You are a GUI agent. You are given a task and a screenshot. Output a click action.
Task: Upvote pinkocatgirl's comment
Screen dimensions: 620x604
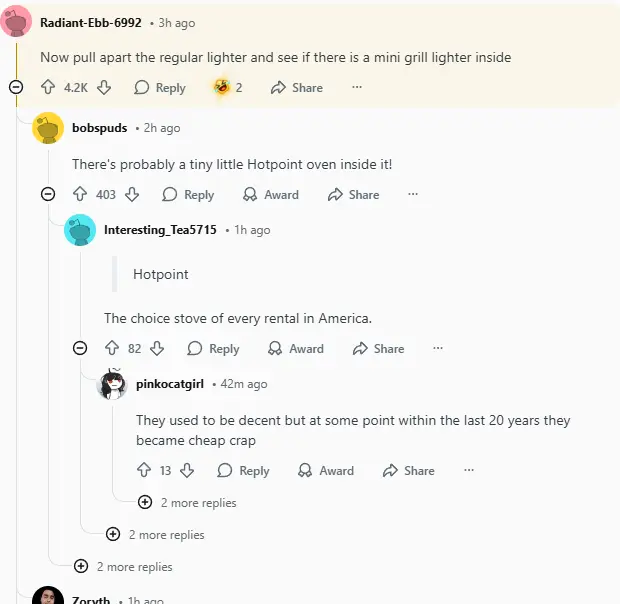(x=144, y=471)
